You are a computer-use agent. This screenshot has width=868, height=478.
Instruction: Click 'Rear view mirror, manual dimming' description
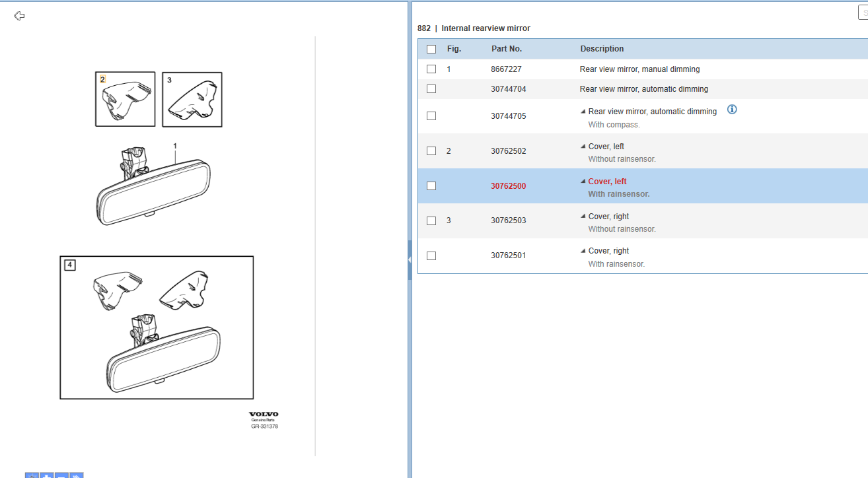[639, 69]
